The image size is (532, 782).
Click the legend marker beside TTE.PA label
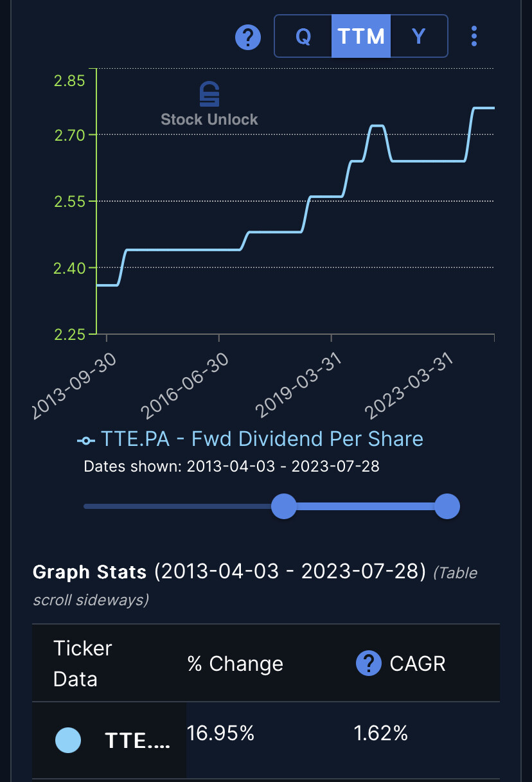[x=85, y=440]
